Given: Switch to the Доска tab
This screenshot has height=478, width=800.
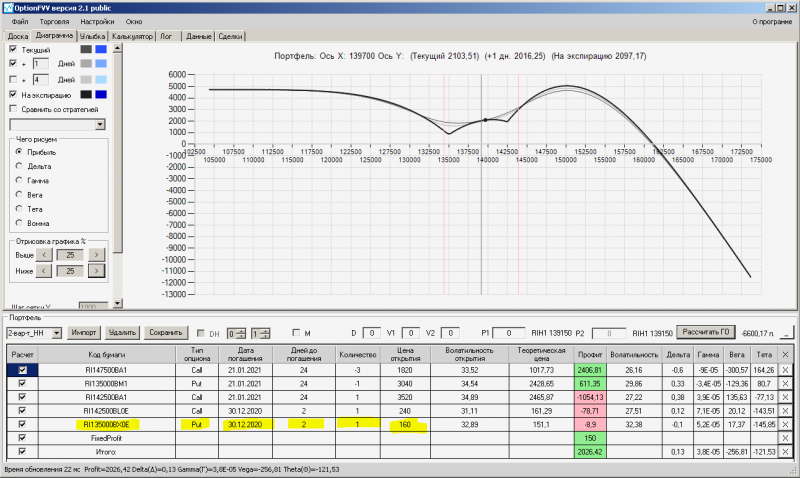Looking at the screenshot, I should coord(18,36).
